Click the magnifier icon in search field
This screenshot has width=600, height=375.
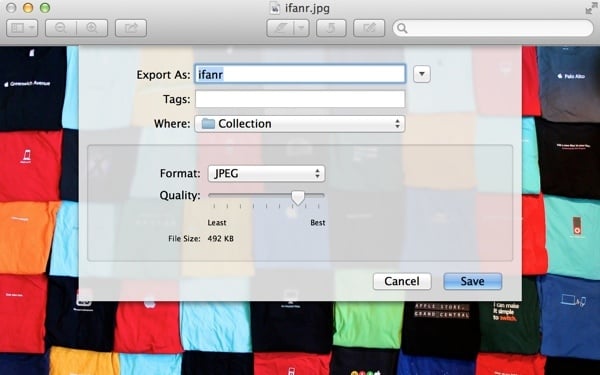pyautogui.click(x=402, y=28)
